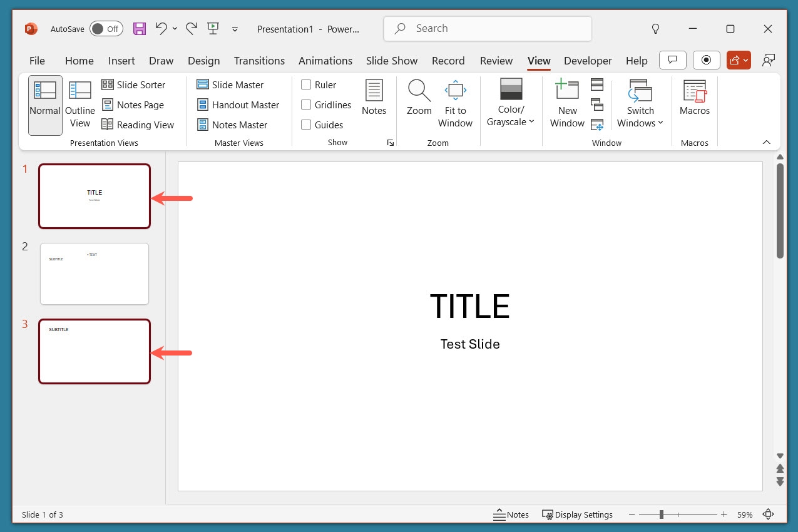Screen dimensions: 798x532
Task: Select slide 1 thumbnail
Action: pyautogui.click(x=95, y=196)
